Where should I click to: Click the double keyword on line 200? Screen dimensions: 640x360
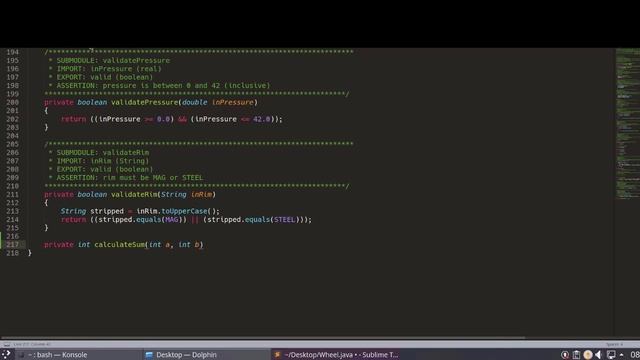pos(195,102)
